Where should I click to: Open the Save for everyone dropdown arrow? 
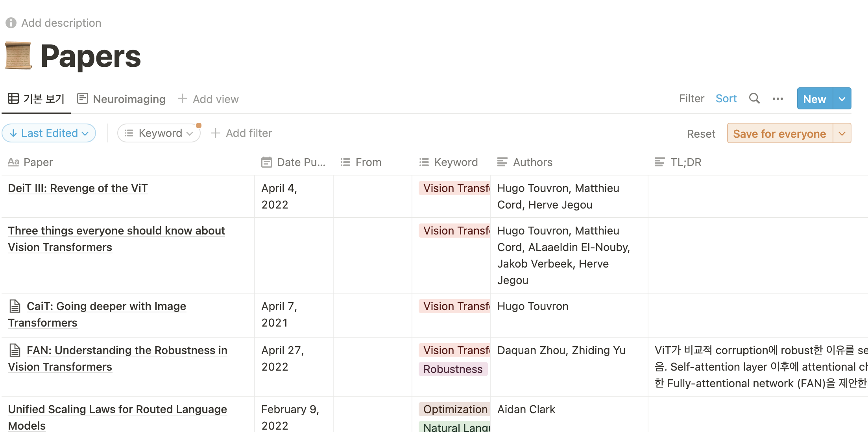pyautogui.click(x=842, y=134)
